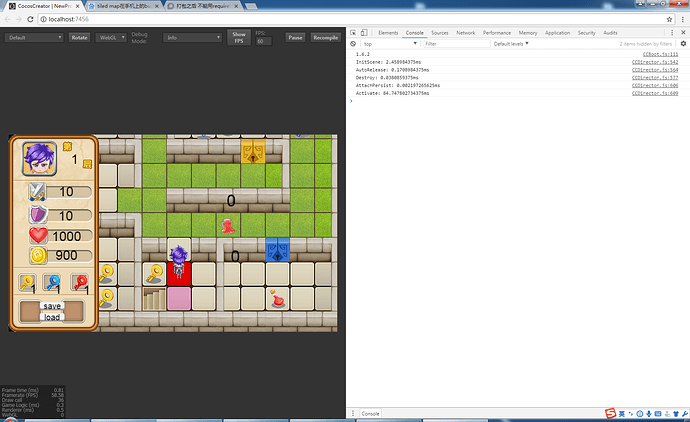
Task: Click the red heart health icon
Action: [38, 235]
